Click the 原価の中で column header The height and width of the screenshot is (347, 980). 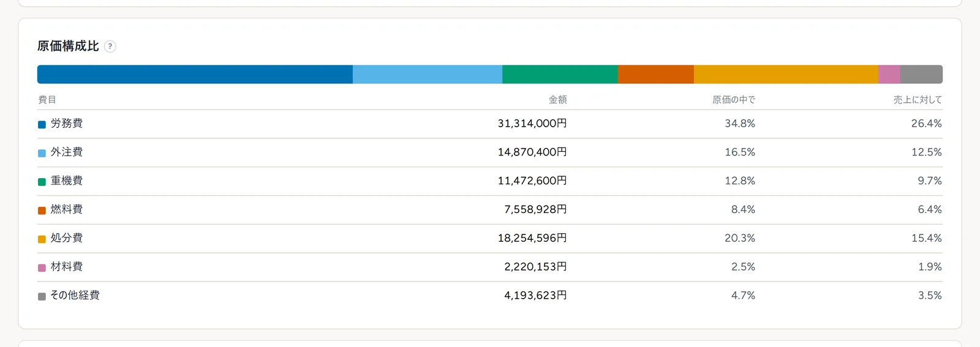[x=734, y=100]
